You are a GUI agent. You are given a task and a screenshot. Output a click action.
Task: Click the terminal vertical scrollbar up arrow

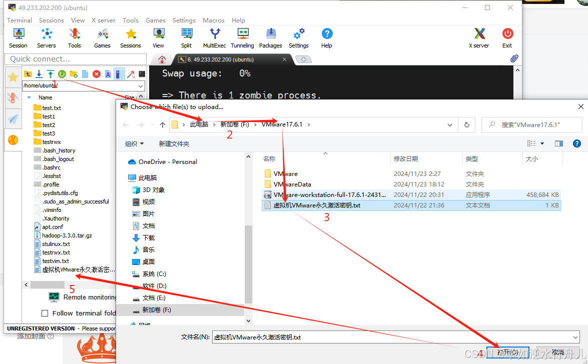(x=517, y=70)
